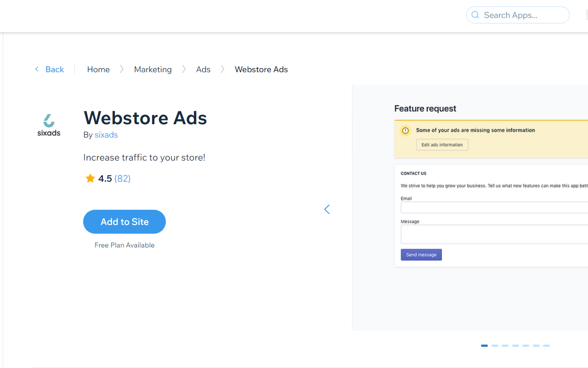Click "Edit ads information" in the preview
The width and height of the screenshot is (588, 368).
442,144
